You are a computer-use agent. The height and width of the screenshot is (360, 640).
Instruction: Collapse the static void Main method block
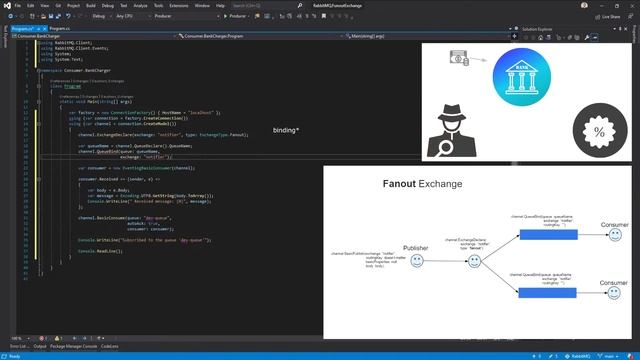(x=39, y=102)
